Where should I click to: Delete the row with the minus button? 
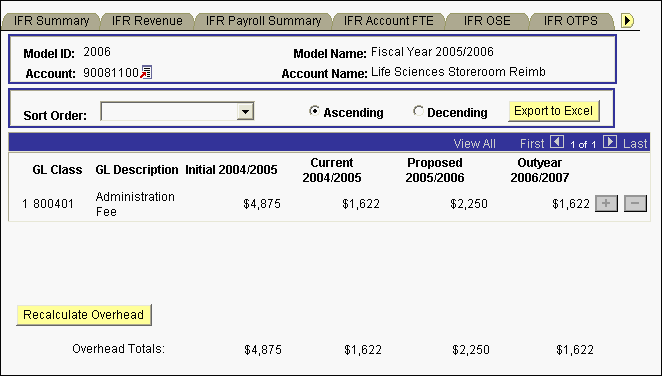(635, 203)
